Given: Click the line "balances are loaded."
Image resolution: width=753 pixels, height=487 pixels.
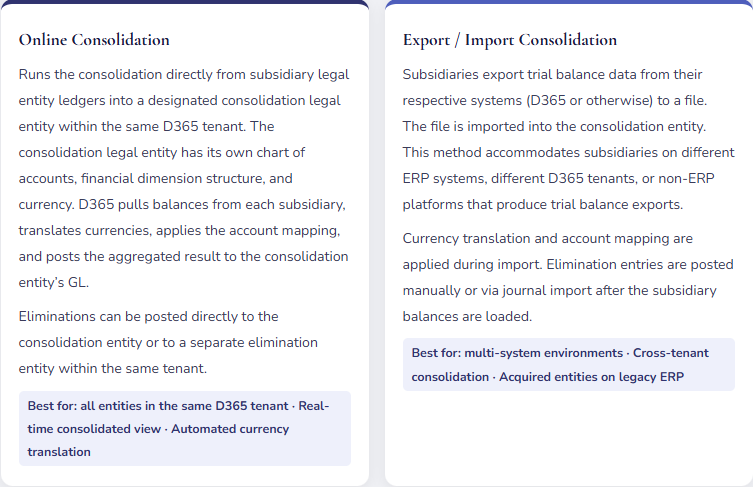Looking at the screenshot, I should point(467,316).
